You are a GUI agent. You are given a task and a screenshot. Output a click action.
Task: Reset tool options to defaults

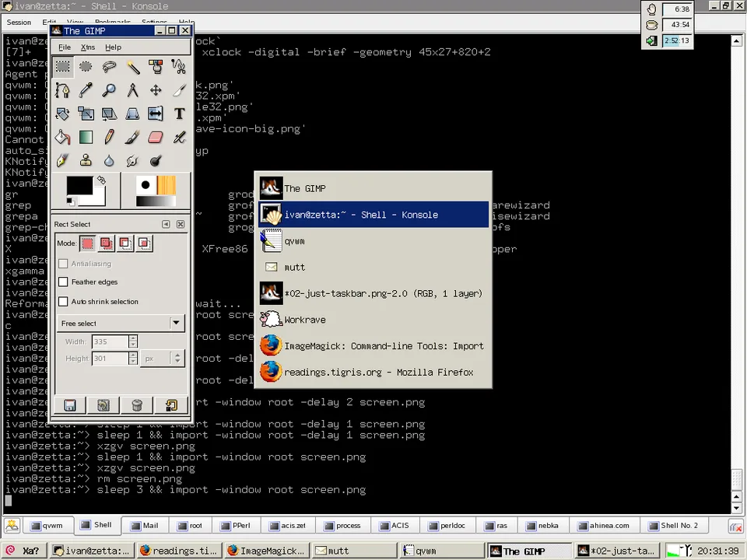tap(171, 405)
